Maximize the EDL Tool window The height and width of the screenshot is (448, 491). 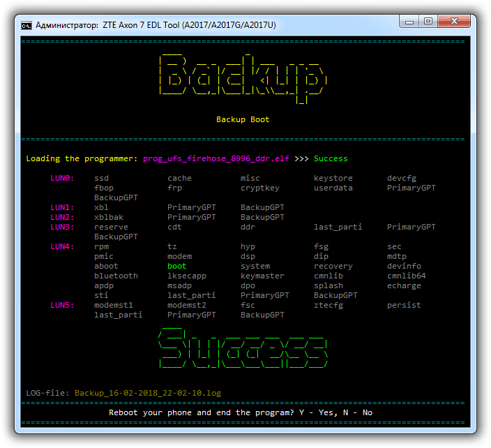coord(428,22)
